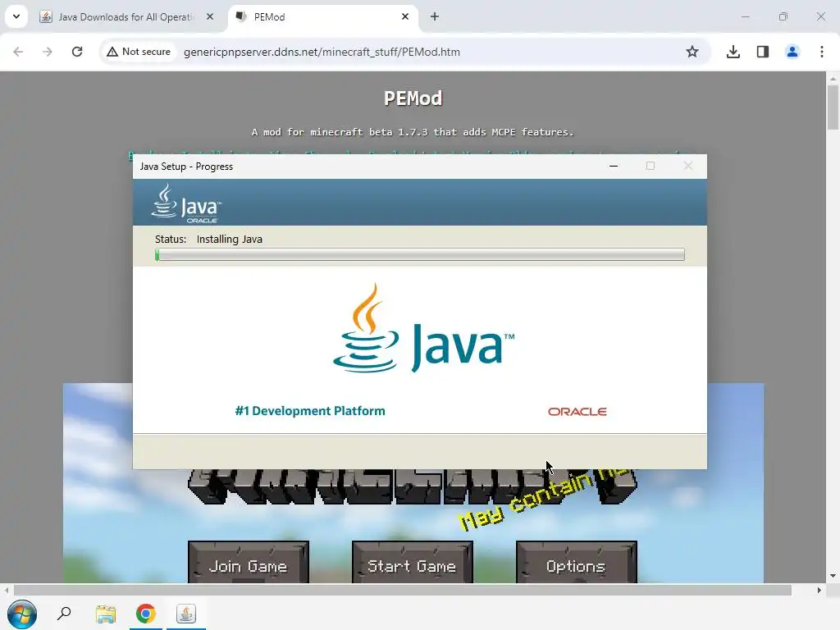Click the '#1 Development Platform' text
The width and height of the screenshot is (840, 630).
tap(309, 411)
